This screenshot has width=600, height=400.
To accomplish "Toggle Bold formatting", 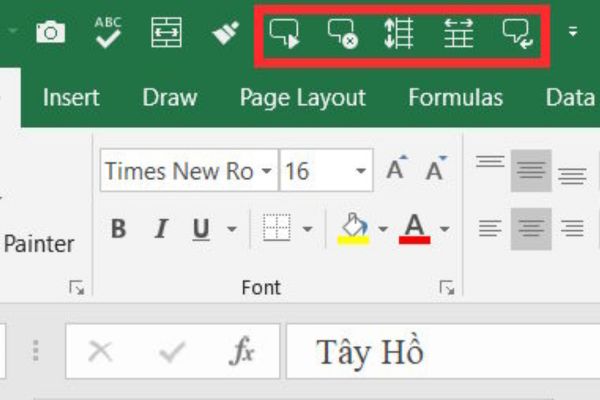I will coord(118,230).
